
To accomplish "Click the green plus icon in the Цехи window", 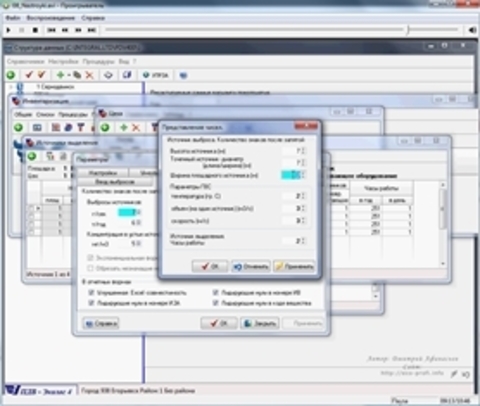I will click(x=124, y=127).
